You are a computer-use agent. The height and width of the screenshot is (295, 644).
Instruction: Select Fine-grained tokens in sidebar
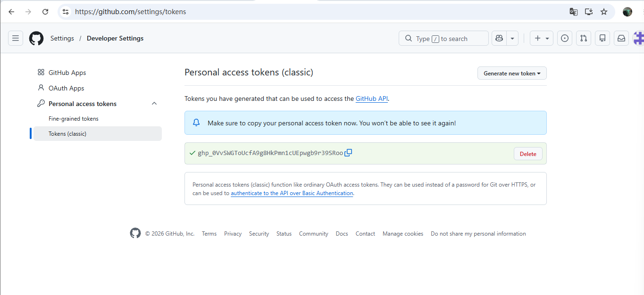pos(74,119)
